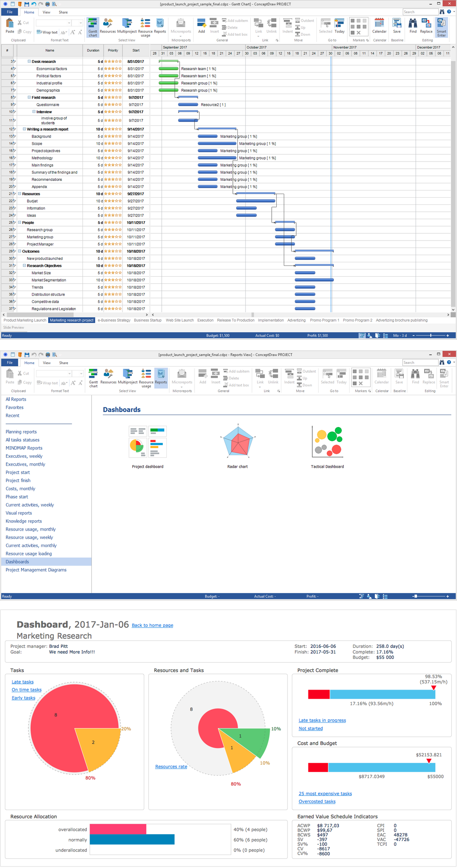Viewport: 457px width, 868px height.
Task: Open the Late tasks link on dashboard
Action: 22,682
